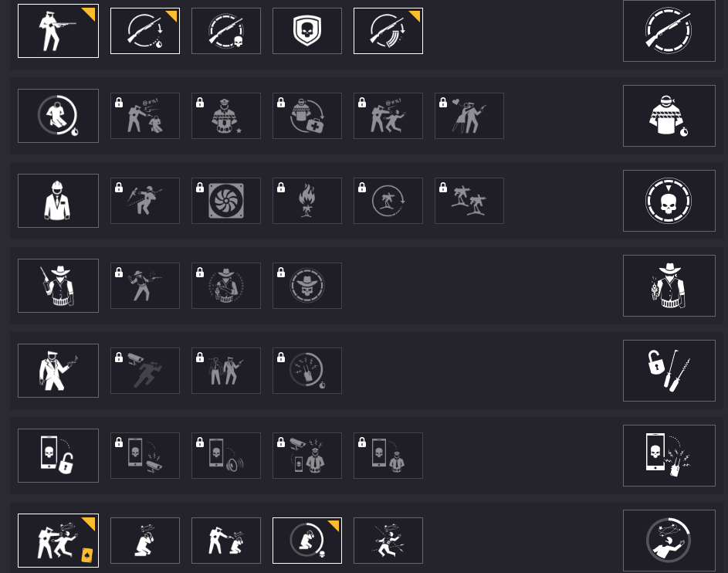Viewport: 728px width, 573px height.
Task: Select the hard hat engineer skill
Action: tap(58, 201)
